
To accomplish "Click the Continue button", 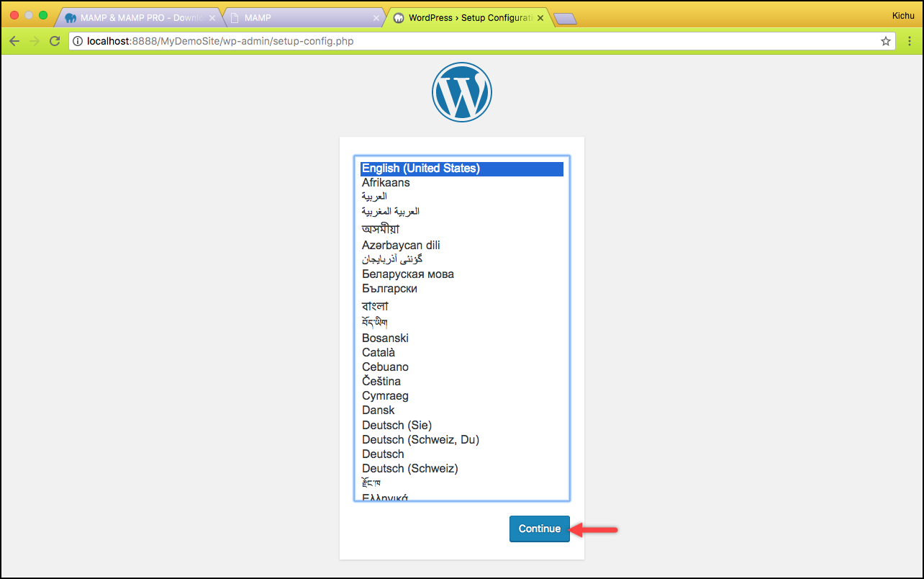I will [540, 529].
